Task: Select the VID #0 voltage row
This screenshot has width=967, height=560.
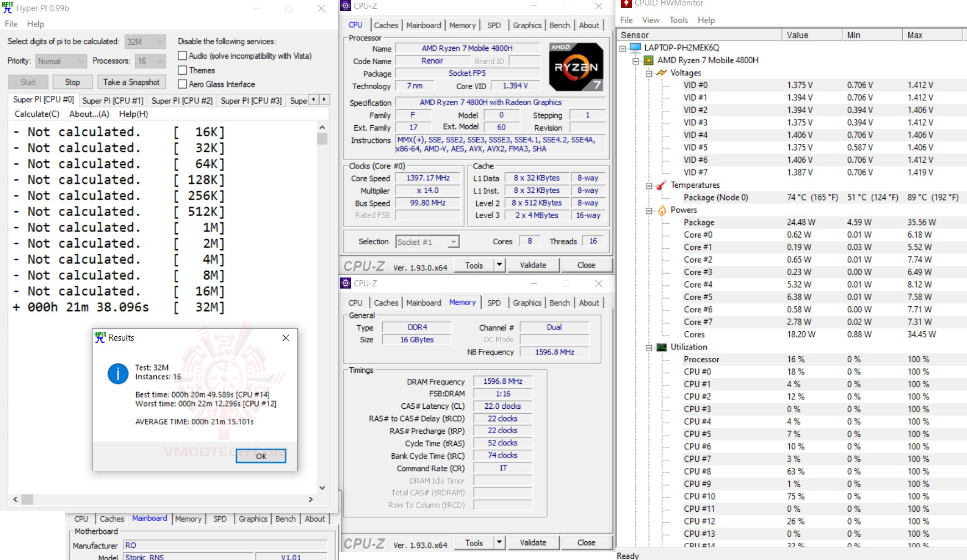Action: coord(821,85)
